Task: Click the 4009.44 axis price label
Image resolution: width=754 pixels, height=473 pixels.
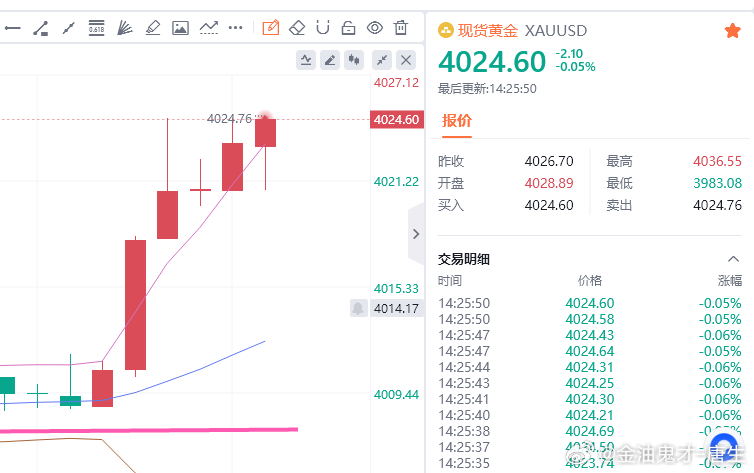Action: (x=396, y=395)
